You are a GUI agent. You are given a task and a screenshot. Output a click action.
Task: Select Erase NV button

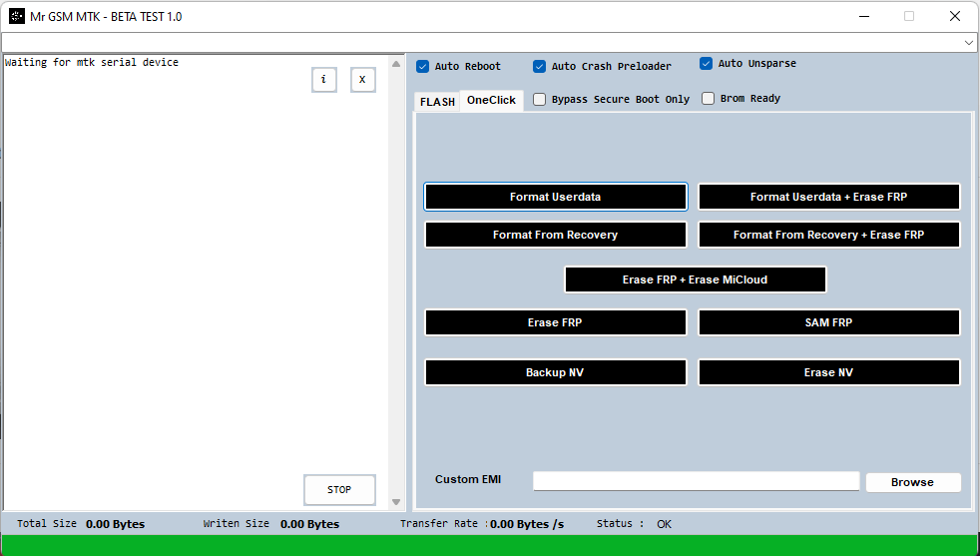tap(828, 372)
